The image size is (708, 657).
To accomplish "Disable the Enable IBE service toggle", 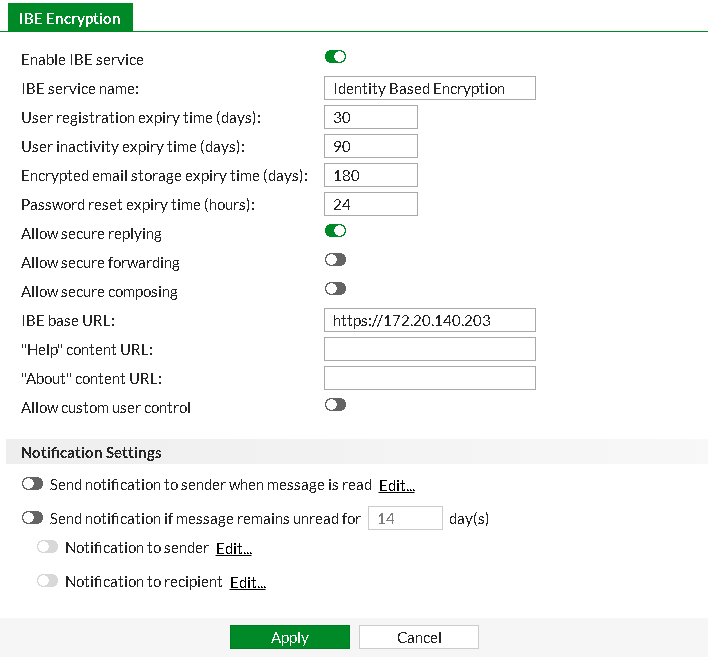I will (x=335, y=57).
